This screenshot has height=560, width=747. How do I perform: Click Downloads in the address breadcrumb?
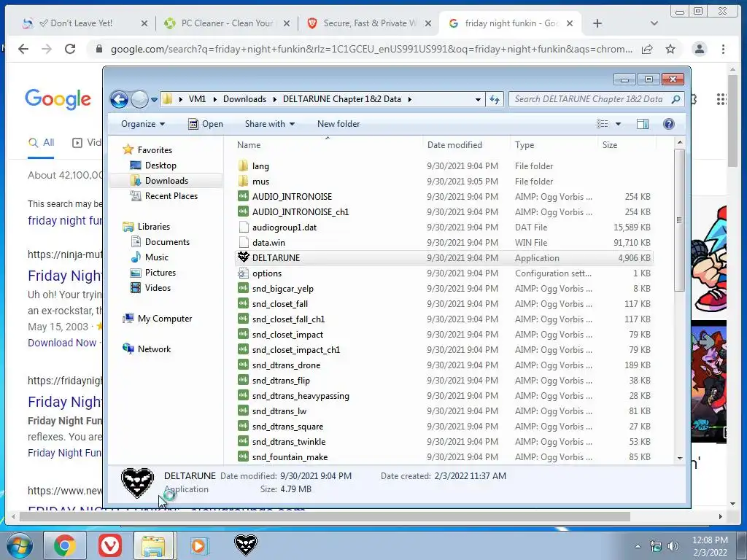pos(244,99)
